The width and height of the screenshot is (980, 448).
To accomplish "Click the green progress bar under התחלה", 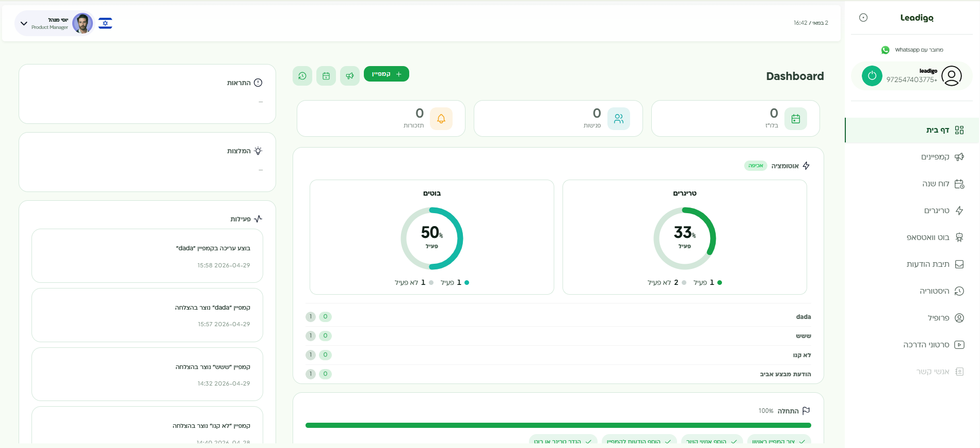I will coord(558,425).
